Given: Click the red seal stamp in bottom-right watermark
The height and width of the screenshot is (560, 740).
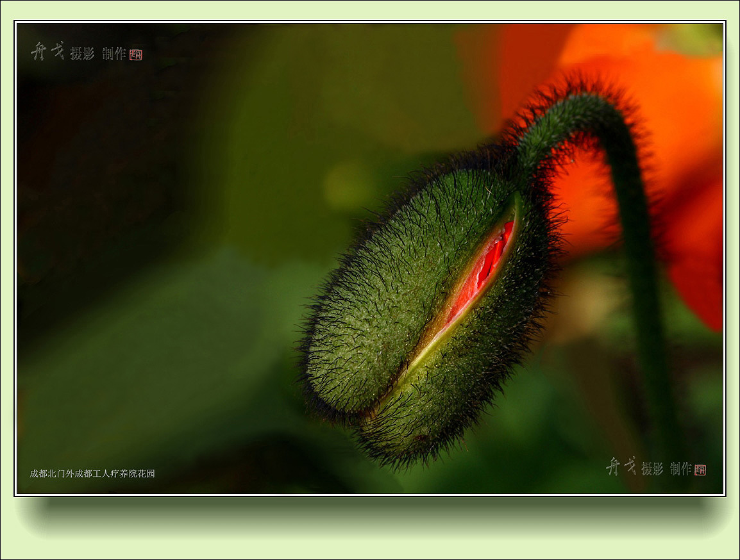Looking at the screenshot, I should 700,470.
